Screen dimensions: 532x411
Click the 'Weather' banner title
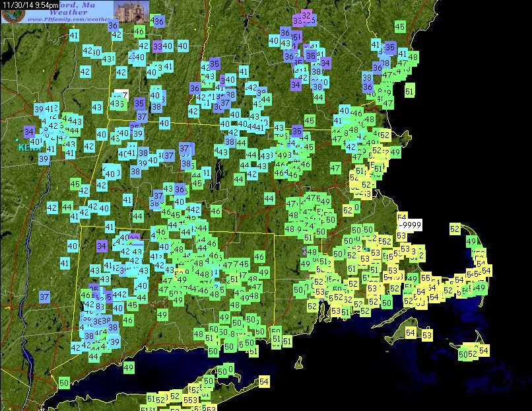[x=68, y=13]
